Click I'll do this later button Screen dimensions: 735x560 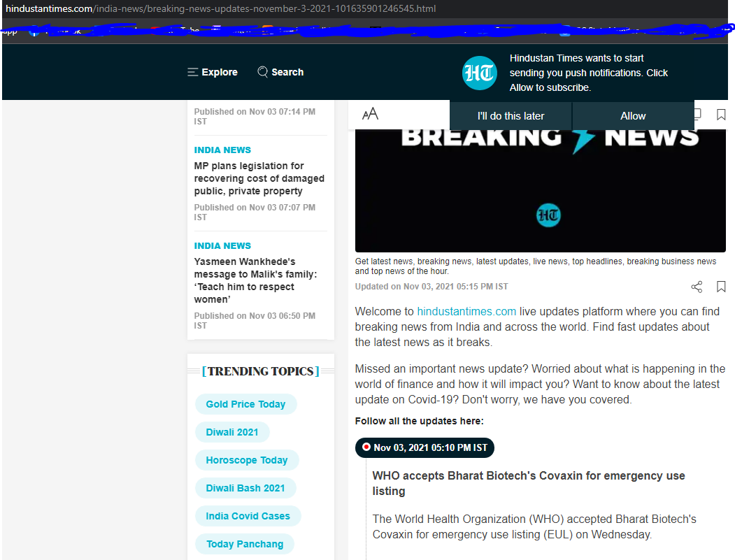511,116
